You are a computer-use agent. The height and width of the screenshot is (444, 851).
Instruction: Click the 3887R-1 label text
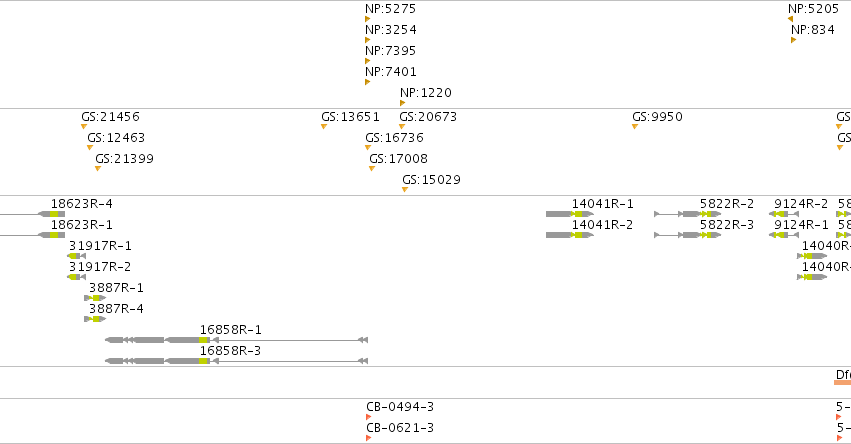point(117,288)
